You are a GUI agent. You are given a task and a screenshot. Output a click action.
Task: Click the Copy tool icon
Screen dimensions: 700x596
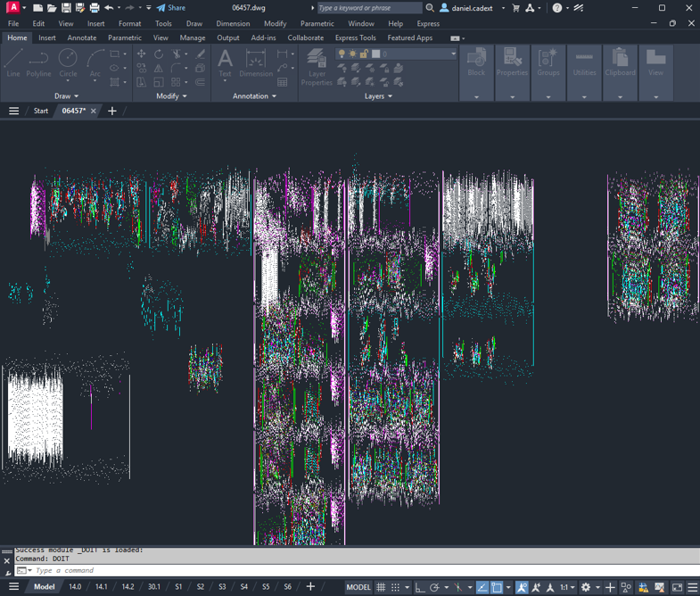coord(142,69)
